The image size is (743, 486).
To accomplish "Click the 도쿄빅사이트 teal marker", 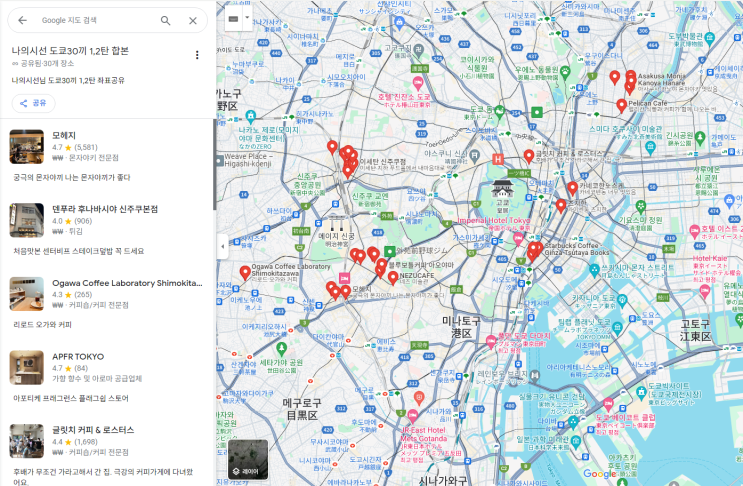I will click(x=641, y=392).
